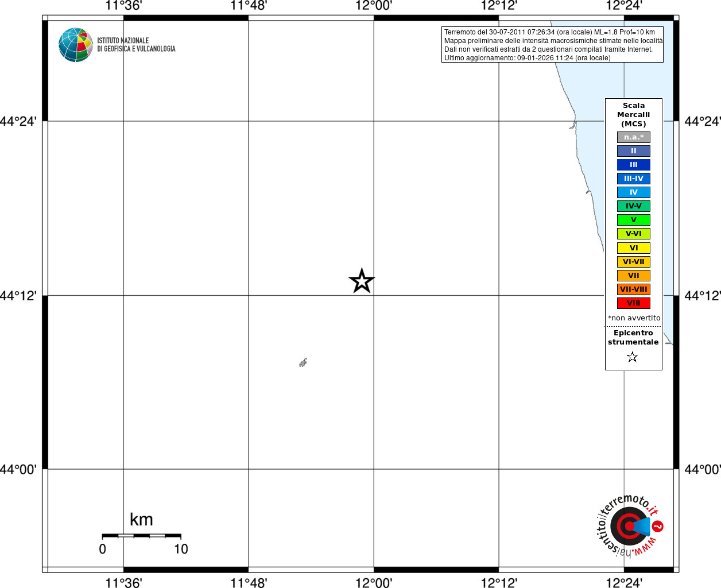Screen dimensions: 721x588
Task: Select the orange VII legend swatch
Action: tap(634, 276)
